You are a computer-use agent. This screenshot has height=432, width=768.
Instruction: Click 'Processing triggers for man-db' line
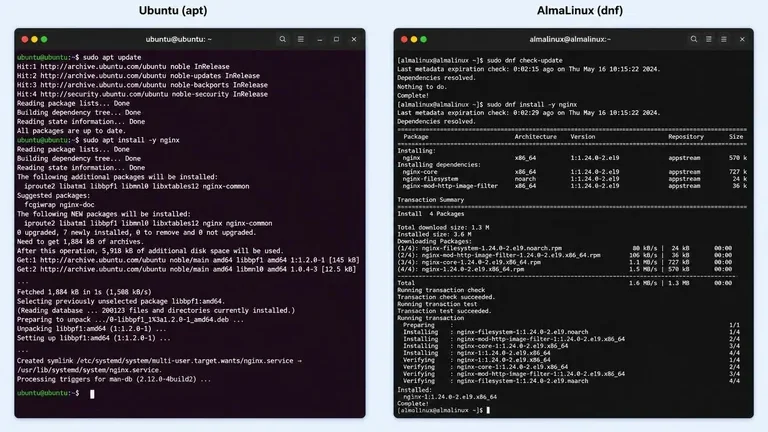114,380
